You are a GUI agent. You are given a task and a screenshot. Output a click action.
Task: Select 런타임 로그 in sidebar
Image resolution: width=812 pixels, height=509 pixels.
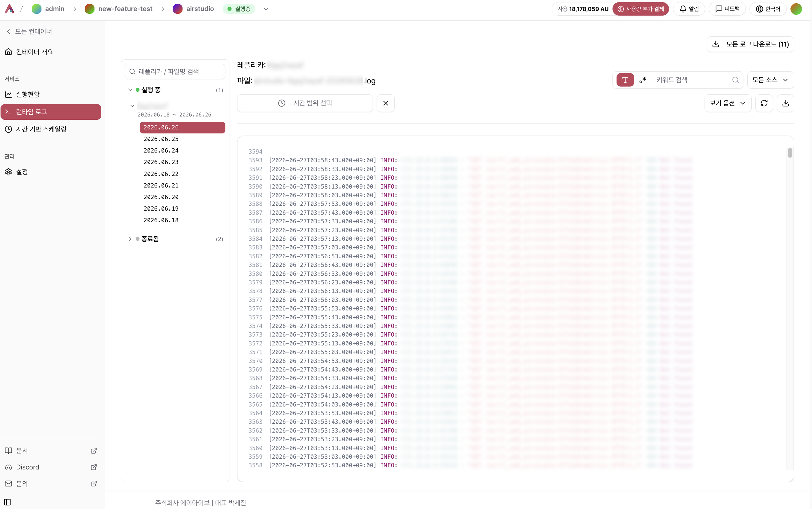(x=51, y=112)
